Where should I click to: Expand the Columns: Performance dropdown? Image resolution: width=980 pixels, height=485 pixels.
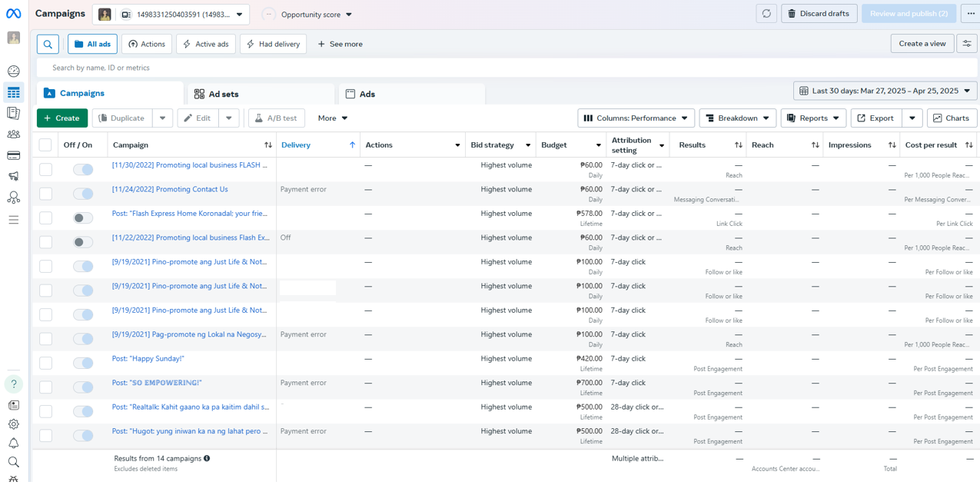click(x=636, y=118)
